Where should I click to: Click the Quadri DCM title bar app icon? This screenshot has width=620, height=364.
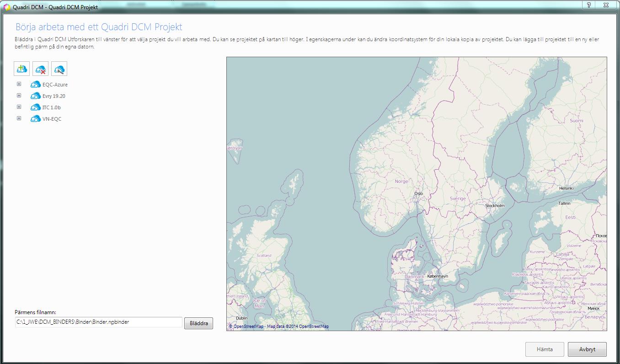click(7, 7)
